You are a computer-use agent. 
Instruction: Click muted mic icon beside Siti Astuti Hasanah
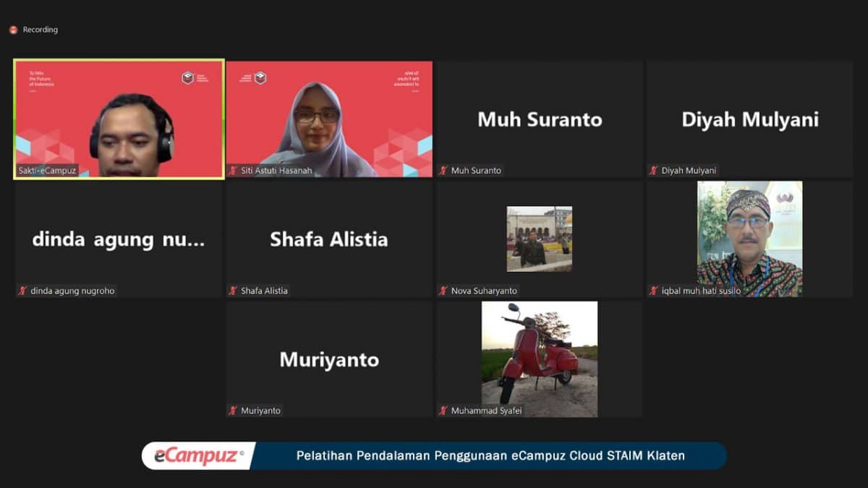tap(233, 171)
